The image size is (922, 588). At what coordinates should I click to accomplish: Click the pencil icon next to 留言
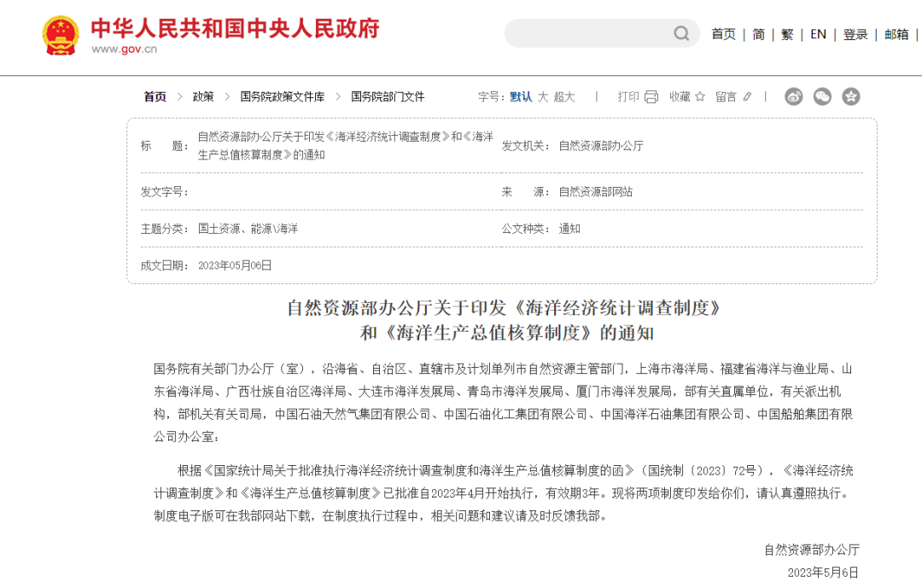[748, 97]
